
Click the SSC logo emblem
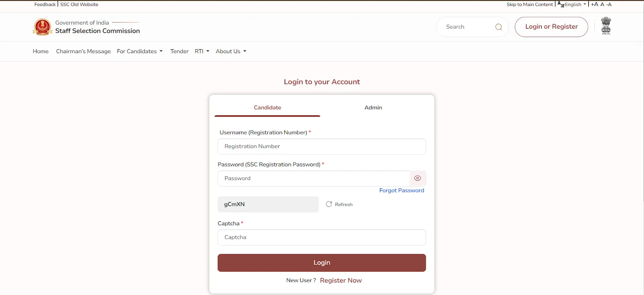click(42, 27)
